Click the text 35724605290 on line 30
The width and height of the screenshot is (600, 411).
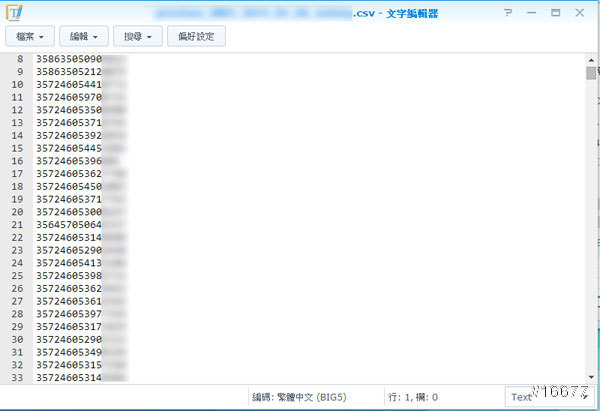pyautogui.click(x=69, y=339)
